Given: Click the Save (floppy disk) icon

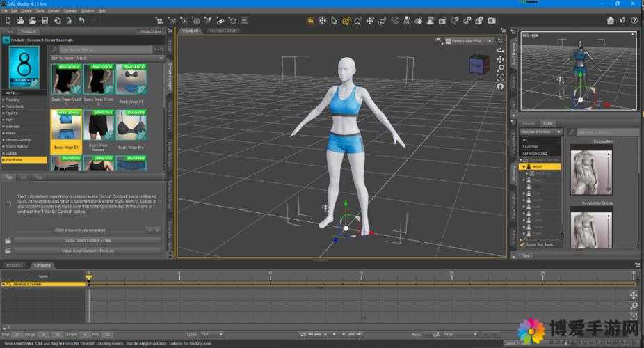Looking at the screenshot, I should pyautogui.click(x=45, y=21).
